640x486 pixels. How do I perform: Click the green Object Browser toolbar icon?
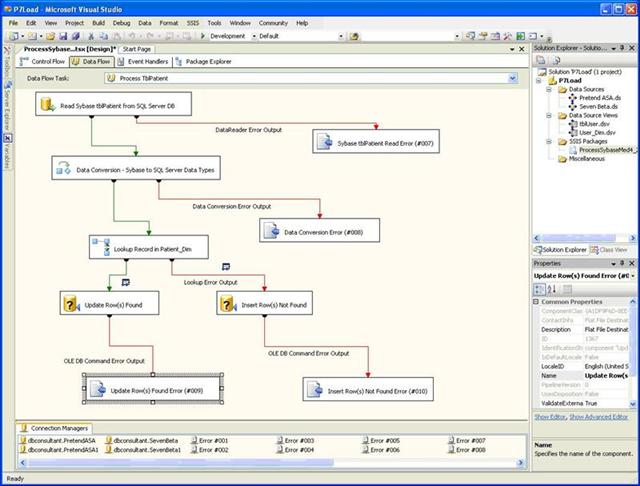tap(520, 36)
